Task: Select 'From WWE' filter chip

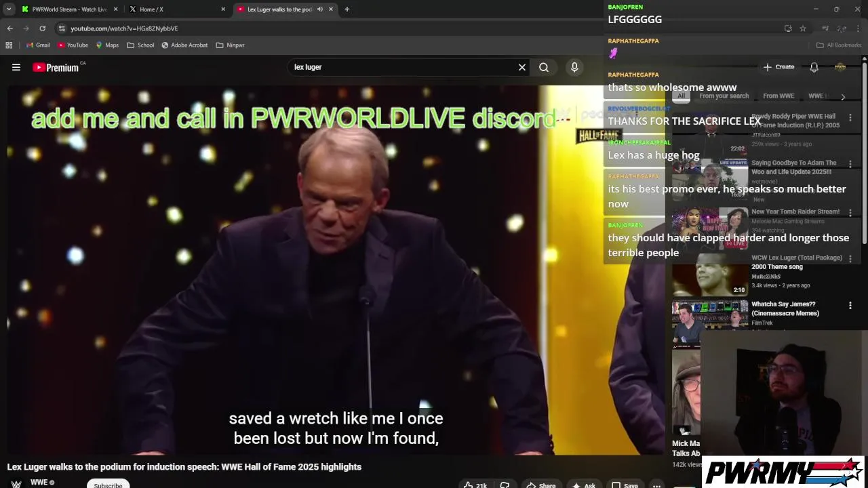Action: pyautogui.click(x=778, y=96)
